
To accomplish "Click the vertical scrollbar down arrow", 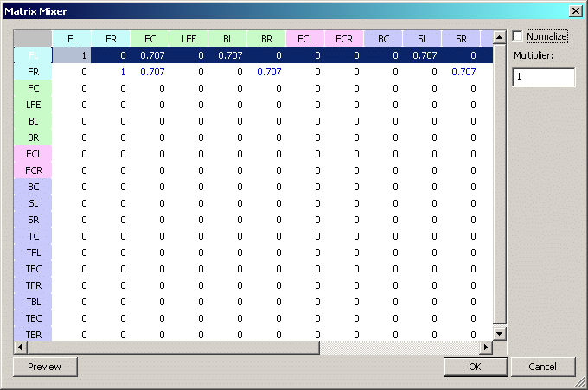I will point(499,334).
